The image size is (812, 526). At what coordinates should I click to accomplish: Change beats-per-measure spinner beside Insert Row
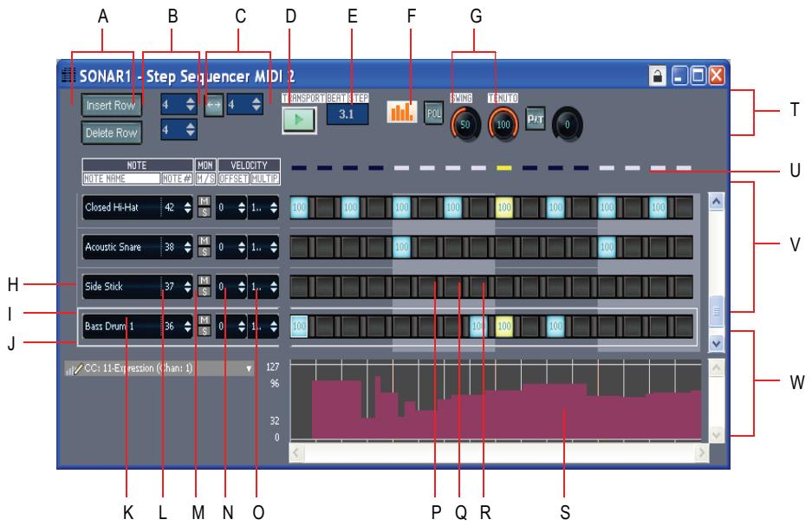[x=179, y=105]
